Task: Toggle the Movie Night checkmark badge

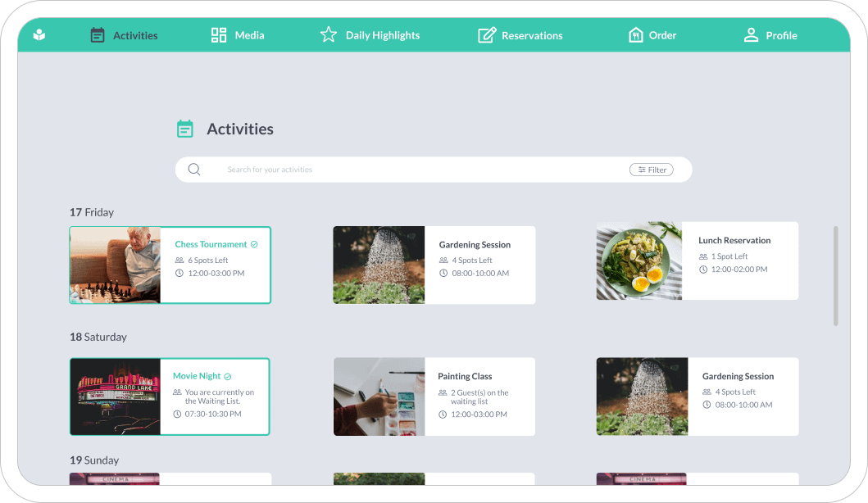Action: point(228,376)
